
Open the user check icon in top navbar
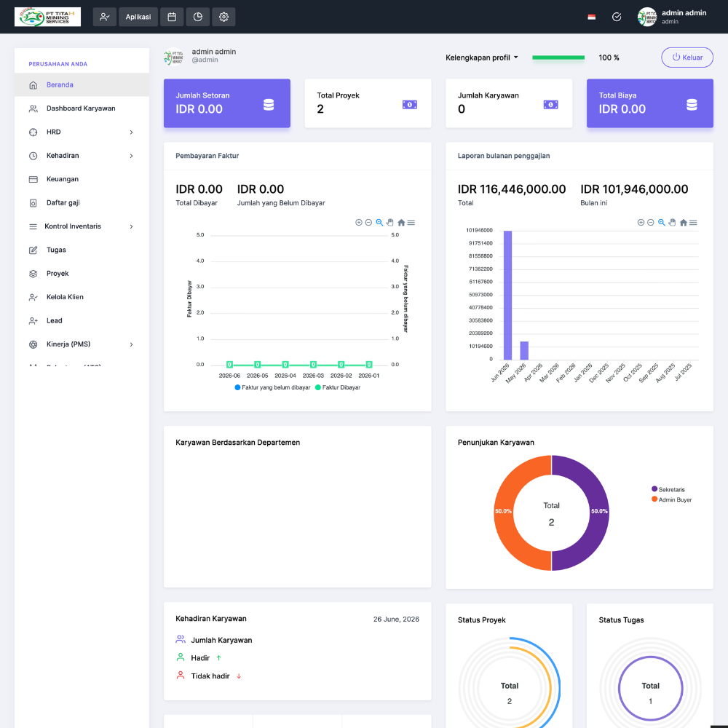(104, 17)
